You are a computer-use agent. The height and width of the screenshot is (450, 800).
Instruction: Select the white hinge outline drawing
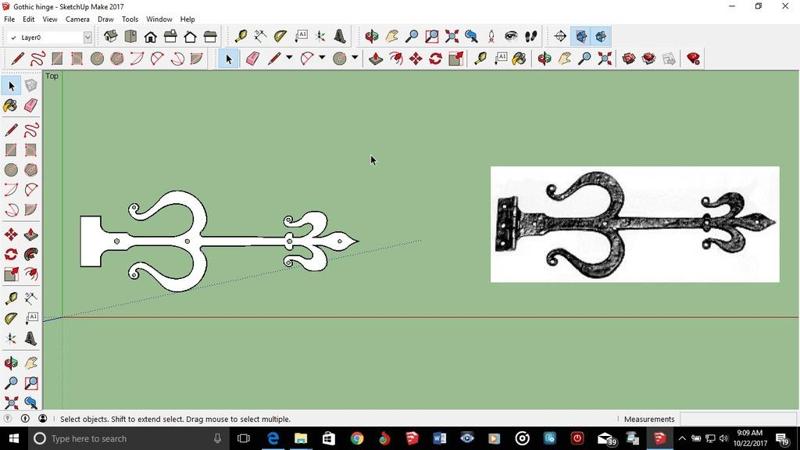click(219, 241)
